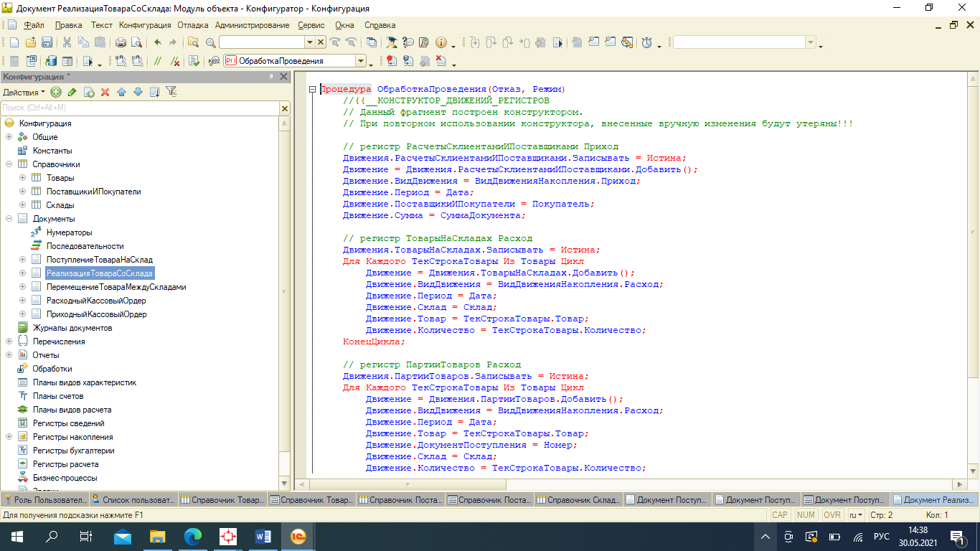Switch to Список пользователей window tab
Image resolution: width=980 pixels, height=551 pixels.
point(133,500)
